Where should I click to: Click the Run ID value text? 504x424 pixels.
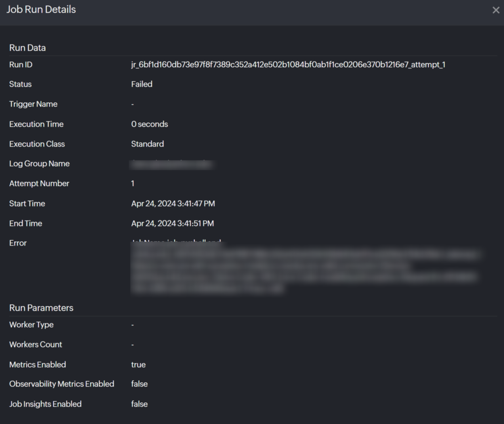[x=288, y=65]
